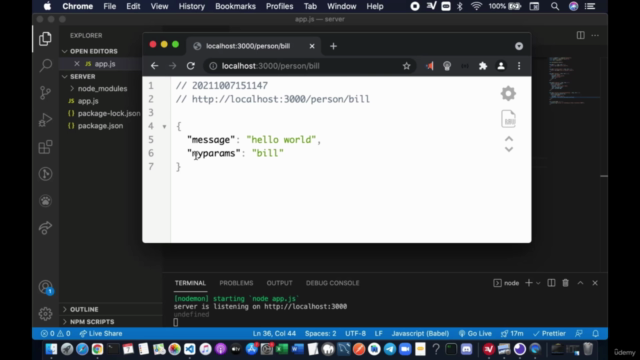Add a new terminal with plus icon

(x=529, y=283)
